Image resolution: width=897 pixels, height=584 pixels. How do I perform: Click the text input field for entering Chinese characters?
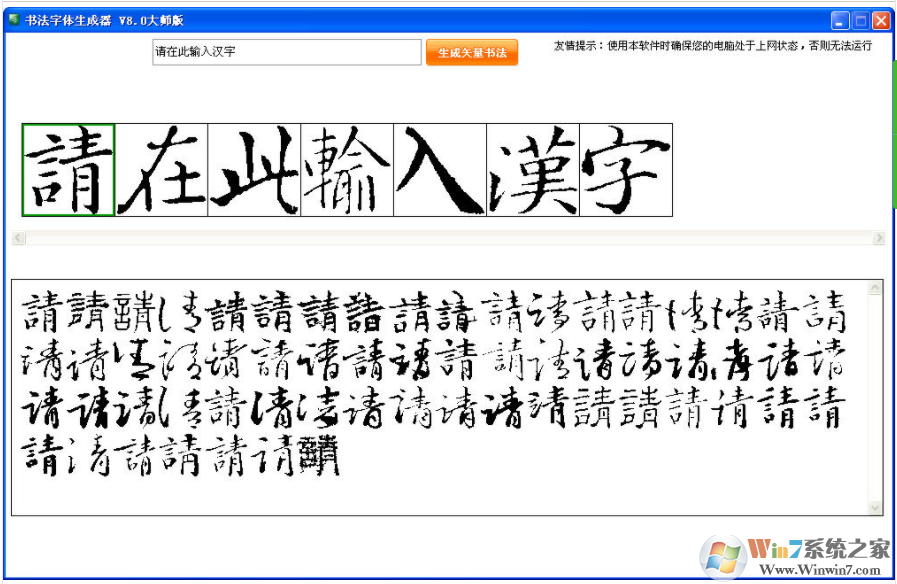286,51
